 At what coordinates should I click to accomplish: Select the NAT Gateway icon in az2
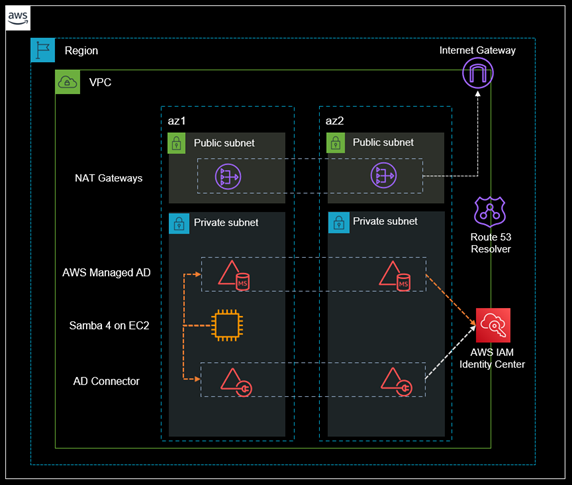(384, 175)
